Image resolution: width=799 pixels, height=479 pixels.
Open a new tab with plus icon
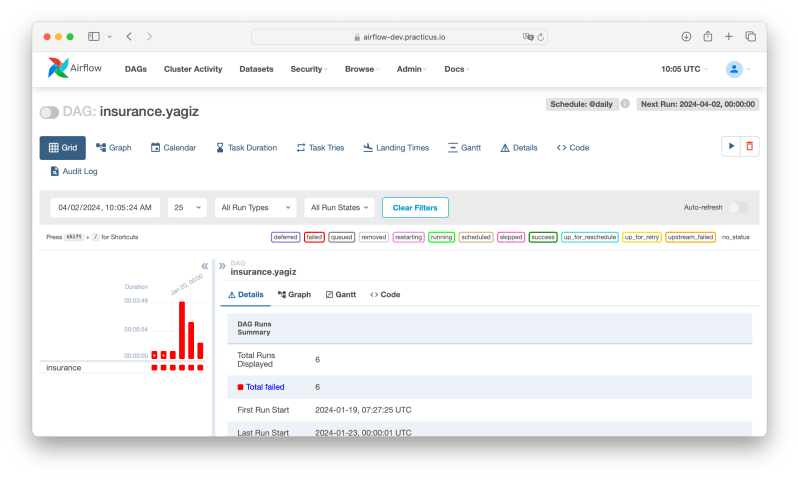(729, 36)
